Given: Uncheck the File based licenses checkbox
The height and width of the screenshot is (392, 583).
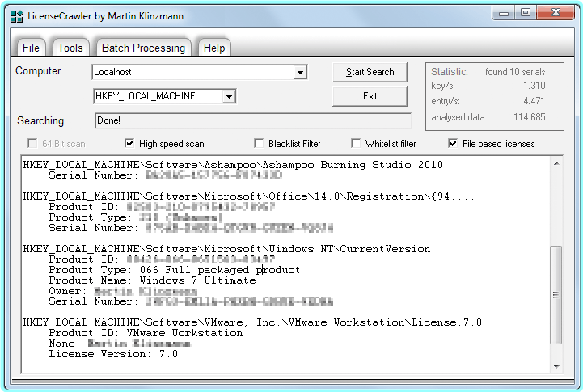Looking at the screenshot, I should pos(453,143).
